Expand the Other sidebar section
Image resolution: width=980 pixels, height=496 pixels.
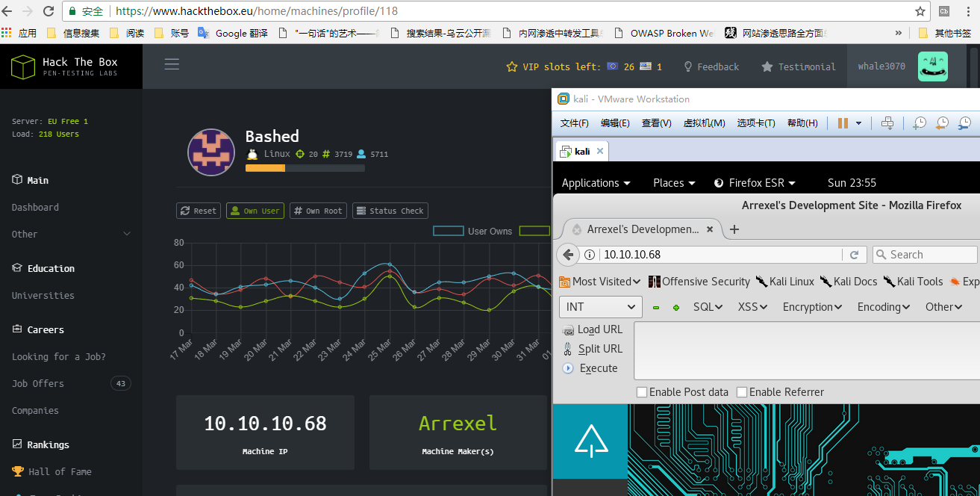click(71, 234)
